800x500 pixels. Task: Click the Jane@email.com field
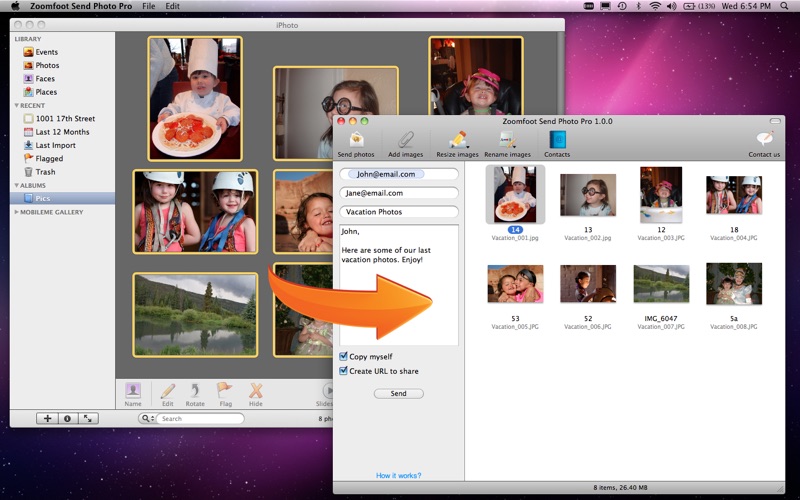[x=399, y=193]
